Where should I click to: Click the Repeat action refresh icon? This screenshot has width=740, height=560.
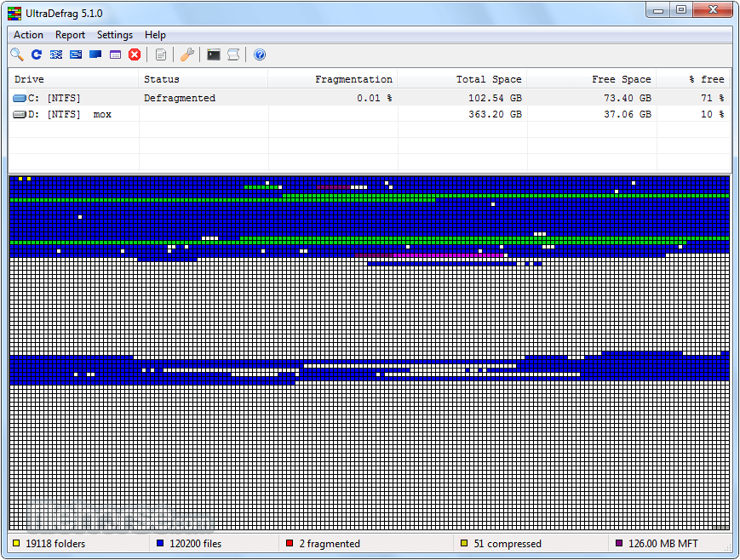pyautogui.click(x=37, y=54)
